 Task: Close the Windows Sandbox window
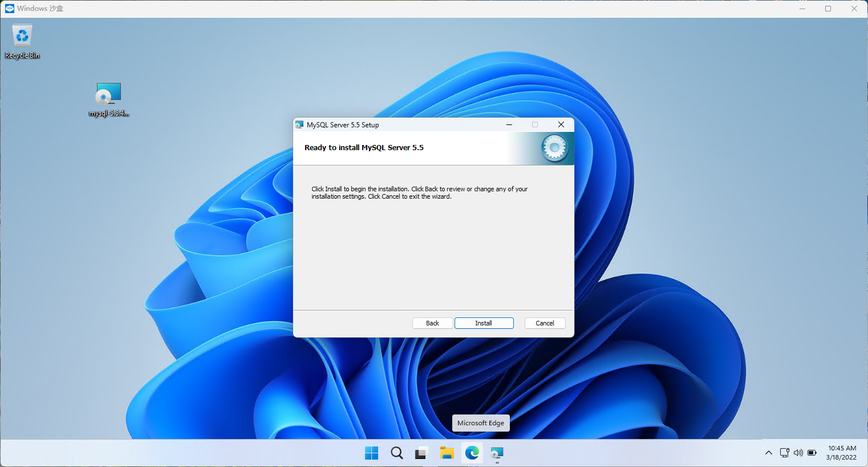(854, 9)
